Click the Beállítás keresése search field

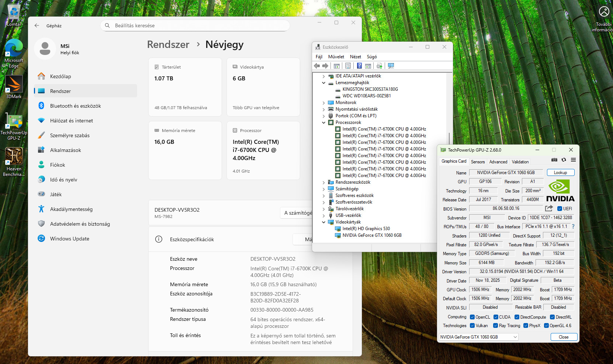tap(195, 25)
